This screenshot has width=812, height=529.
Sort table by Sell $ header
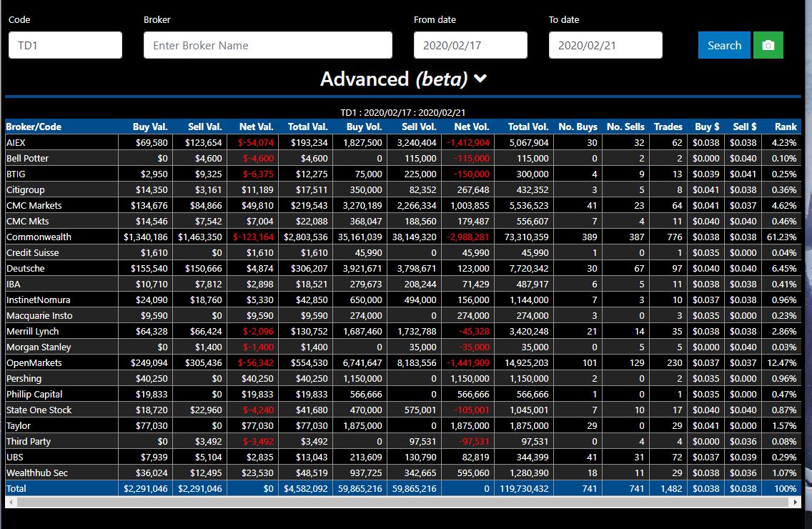point(745,127)
